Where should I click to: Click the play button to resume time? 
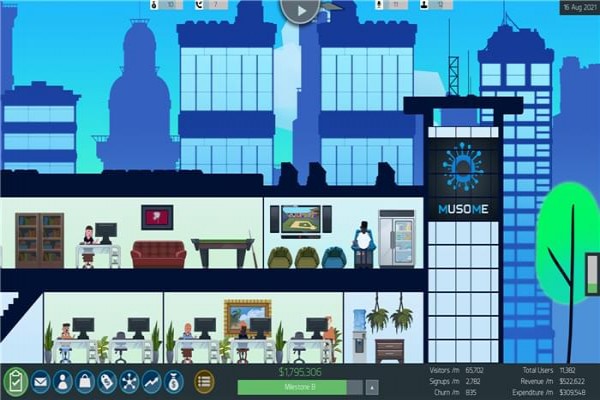[301, 10]
